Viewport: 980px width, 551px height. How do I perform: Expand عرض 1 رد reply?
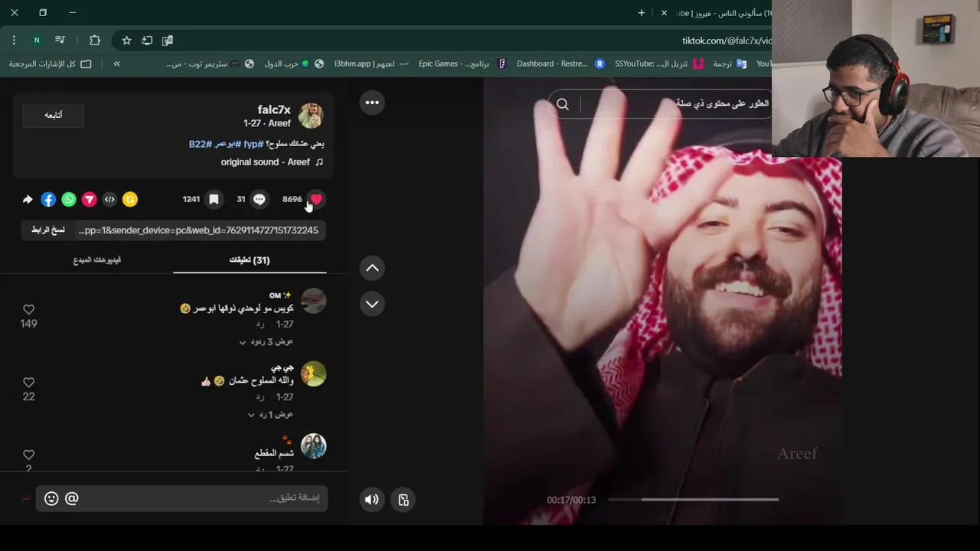pyautogui.click(x=270, y=414)
